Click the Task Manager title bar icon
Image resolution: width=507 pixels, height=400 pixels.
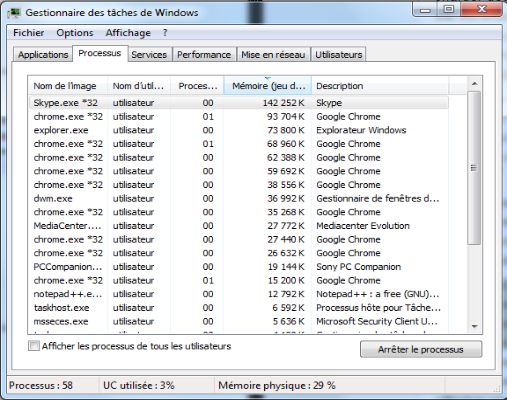(14, 13)
